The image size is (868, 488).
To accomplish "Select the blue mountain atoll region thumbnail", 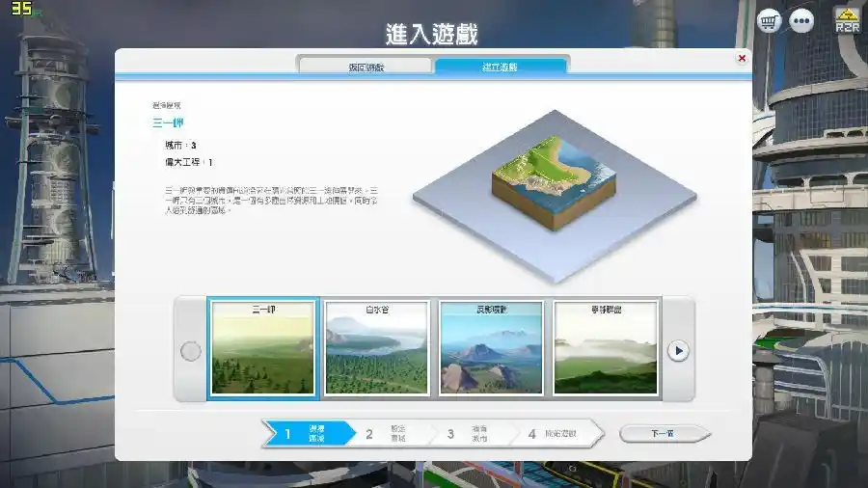I will tap(492, 348).
